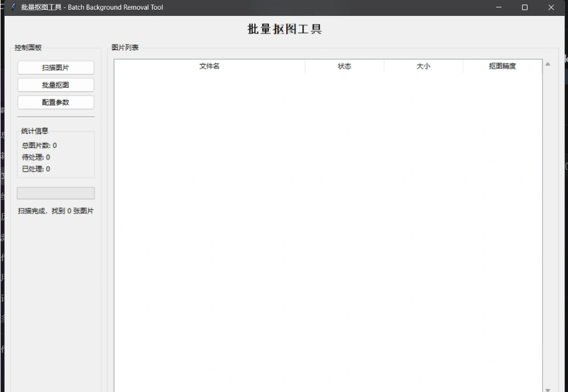Click the 扫描完成 status message
The height and width of the screenshot is (392, 568).
pyautogui.click(x=56, y=211)
